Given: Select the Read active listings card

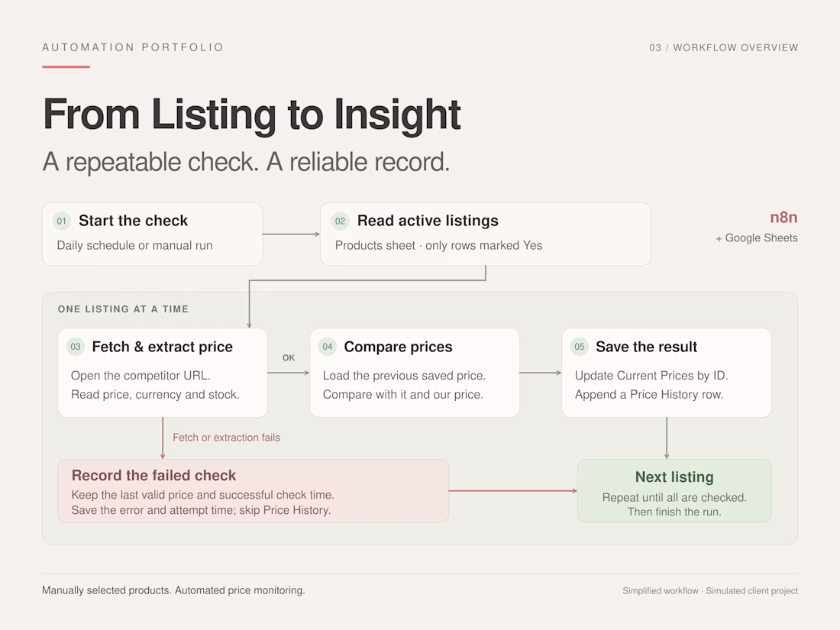Looking at the screenshot, I should coord(486,234).
